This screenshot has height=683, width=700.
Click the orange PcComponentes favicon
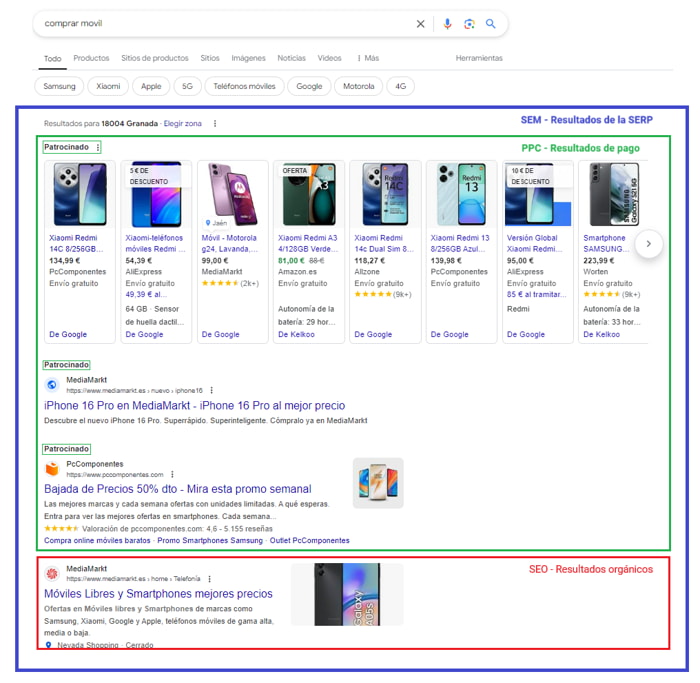(x=52, y=469)
